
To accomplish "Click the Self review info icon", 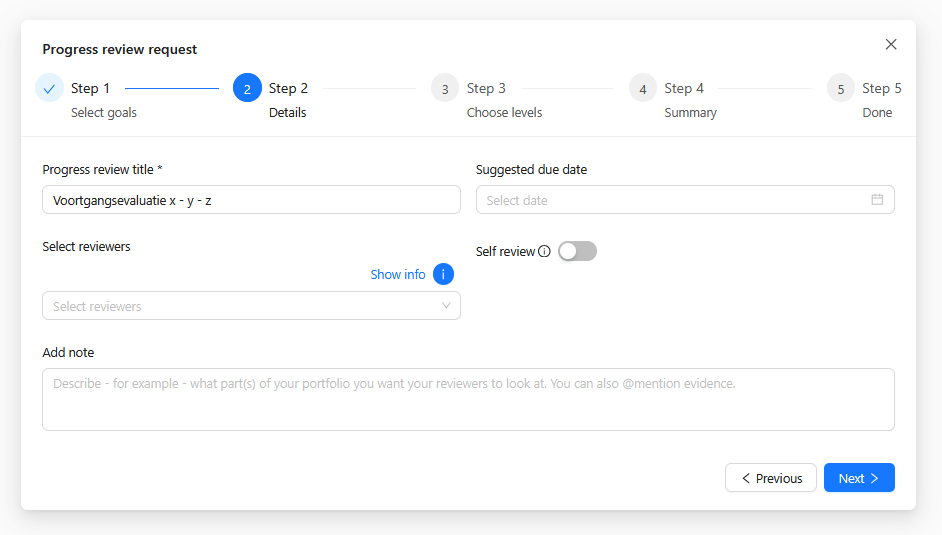I will pos(544,252).
